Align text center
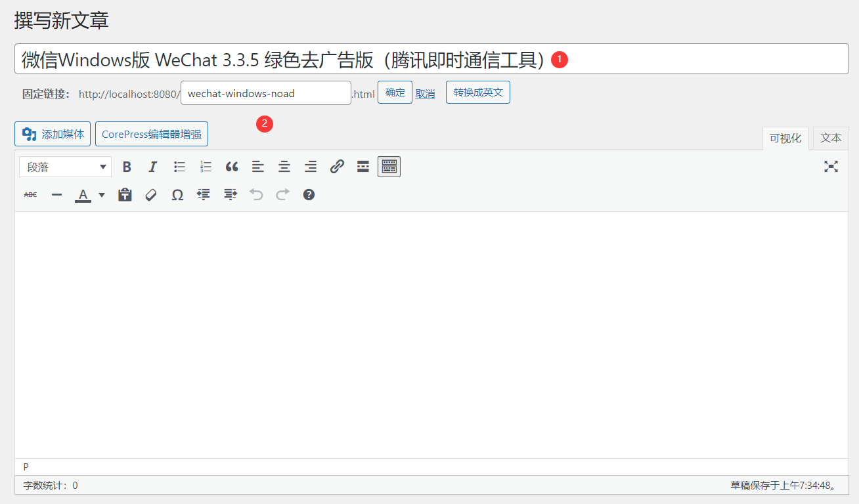 coord(284,167)
